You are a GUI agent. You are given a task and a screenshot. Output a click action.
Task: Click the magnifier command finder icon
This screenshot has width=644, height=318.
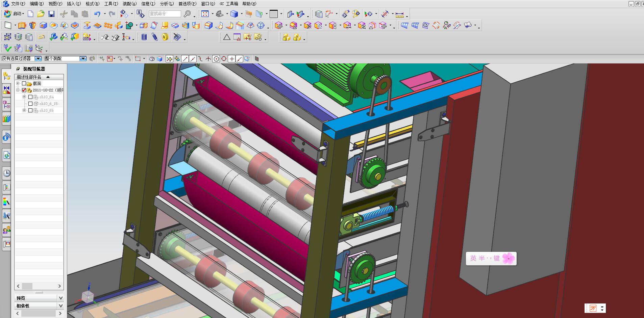point(187,14)
